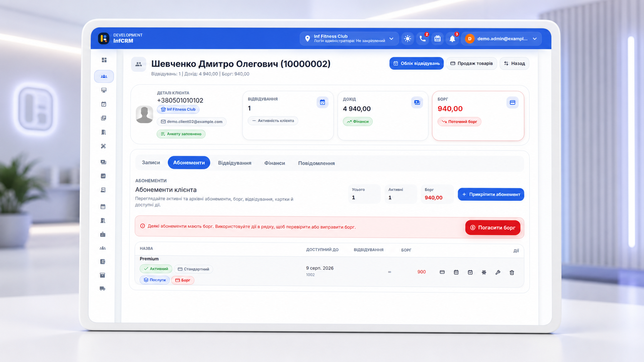Image resolution: width=644 pixels, height=362 pixels.
Task: Click the Анкету заповнено badge
Action: click(x=181, y=134)
